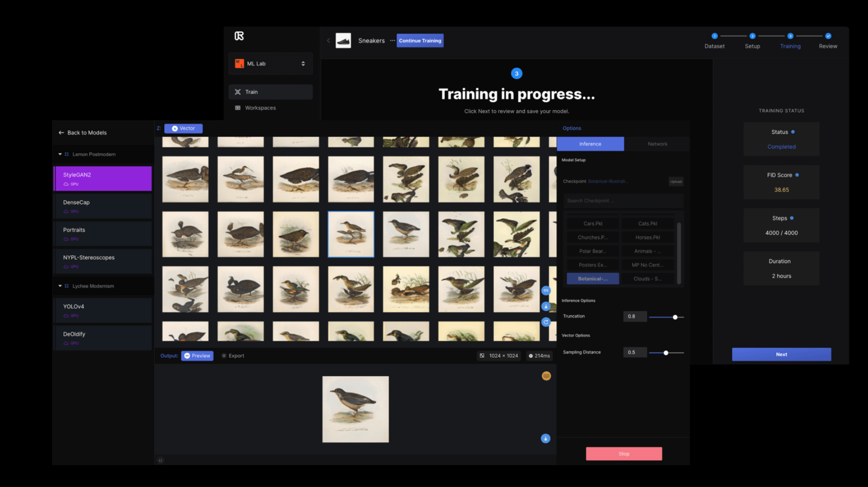Adjust the Sampling Distance slider handle
This screenshot has height=487, width=868.
pos(666,353)
